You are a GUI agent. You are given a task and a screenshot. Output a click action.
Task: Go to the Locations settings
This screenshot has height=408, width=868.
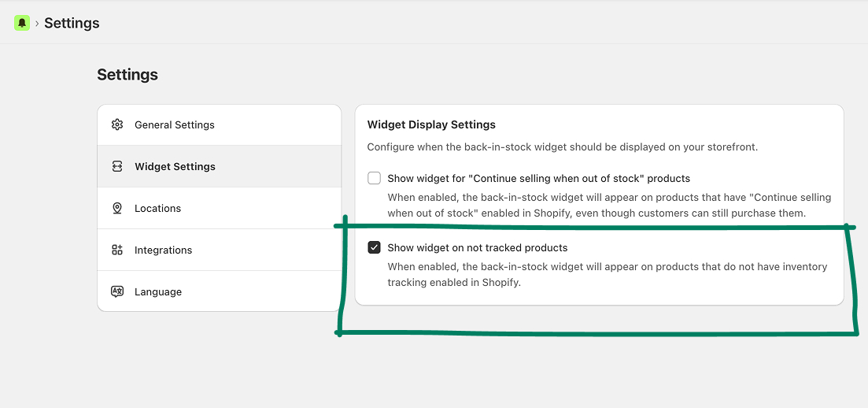click(x=157, y=208)
